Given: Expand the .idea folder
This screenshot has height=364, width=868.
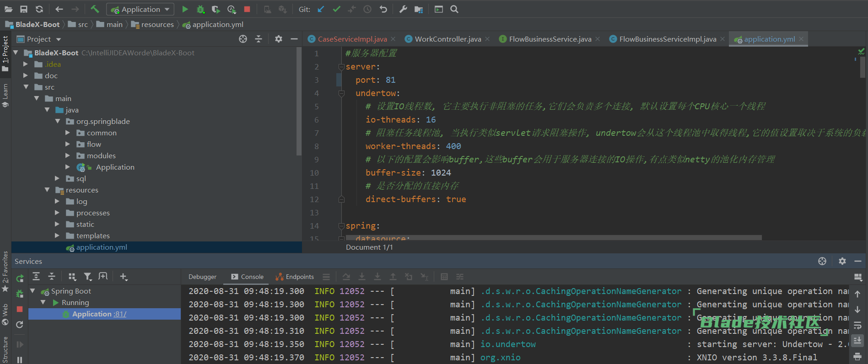Looking at the screenshot, I should coord(26,64).
